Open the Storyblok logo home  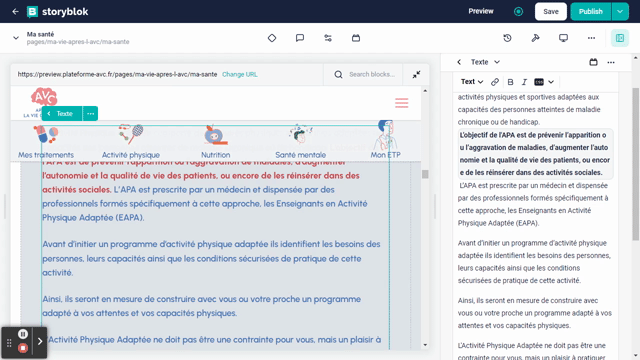click(x=58, y=11)
